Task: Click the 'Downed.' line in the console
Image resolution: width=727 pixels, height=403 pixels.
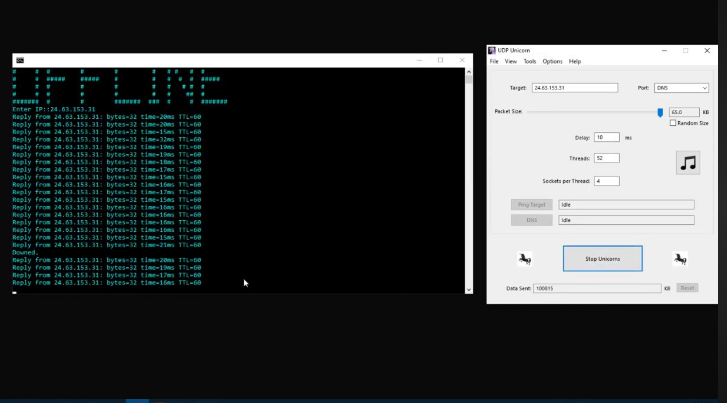Action: [26, 252]
